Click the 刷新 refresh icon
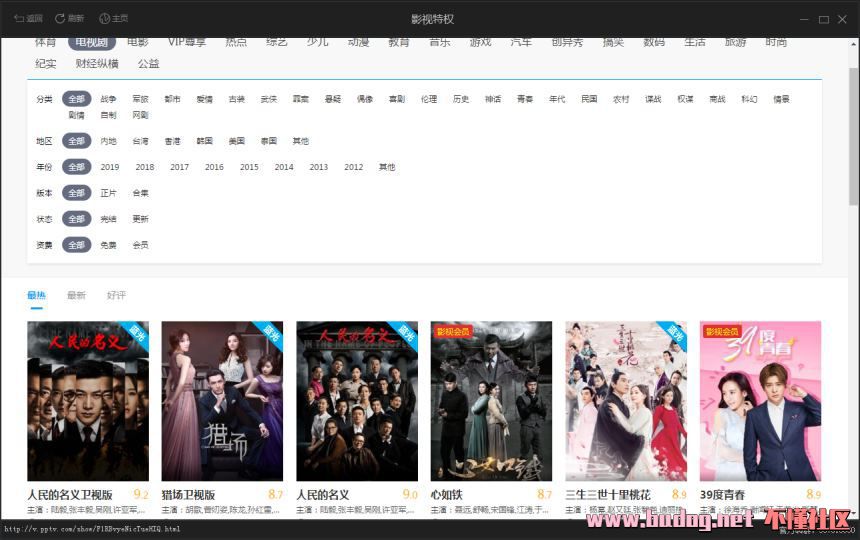The height and width of the screenshot is (540, 860). [60, 19]
